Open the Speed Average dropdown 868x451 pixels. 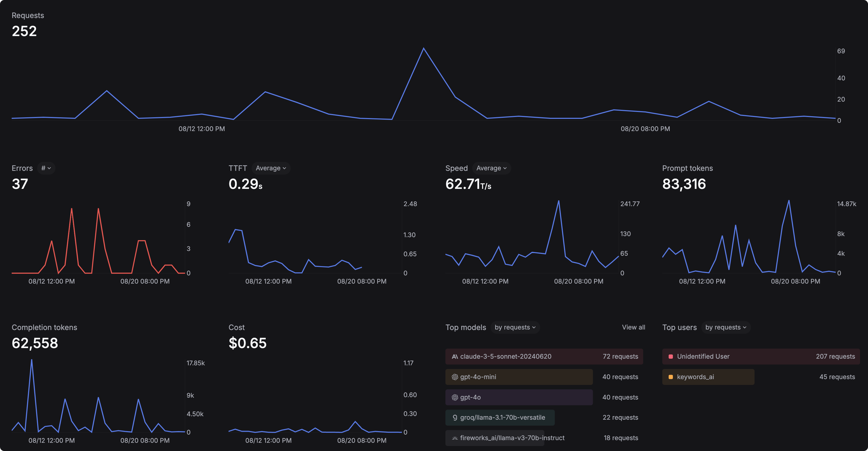coord(491,168)
